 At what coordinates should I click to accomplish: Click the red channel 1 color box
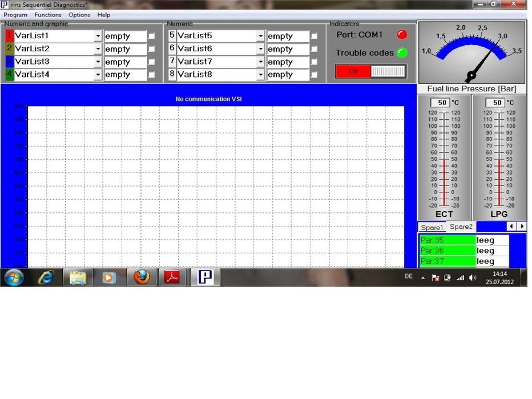10,35
